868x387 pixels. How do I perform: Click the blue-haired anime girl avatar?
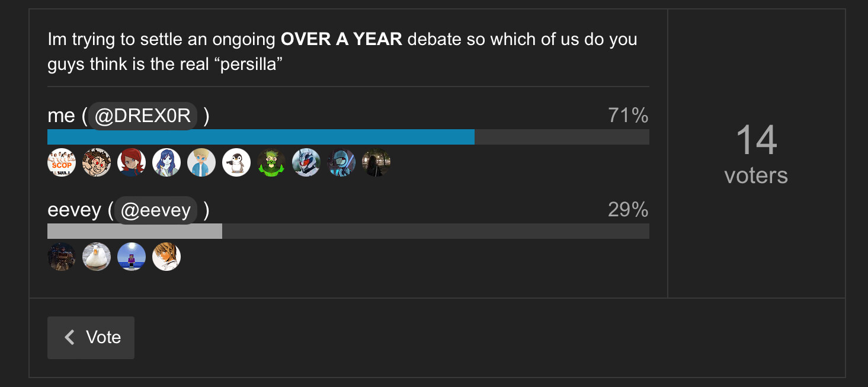[x=166, y=162]
